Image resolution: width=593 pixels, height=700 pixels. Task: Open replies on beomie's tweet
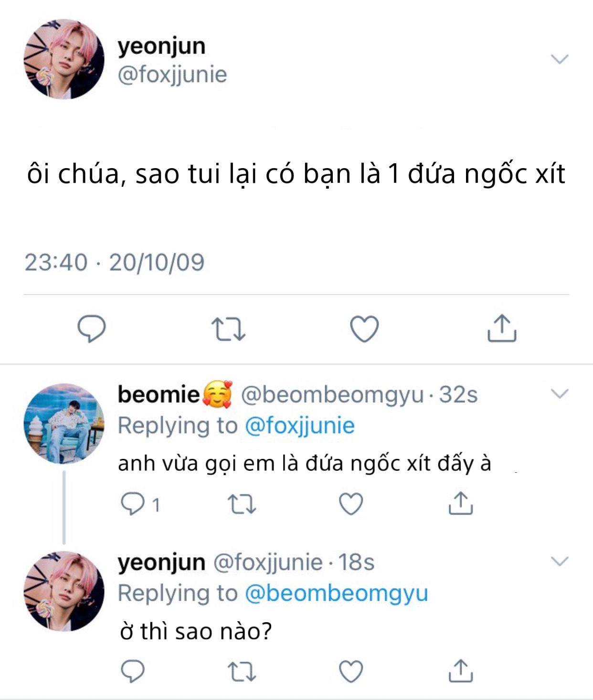pos(133,504)
